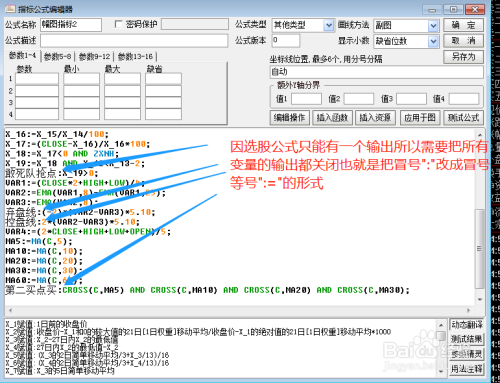The width and height of the screenshot is (500, 383).
Task: Click the 值4 input field
Action: [464, 99]
